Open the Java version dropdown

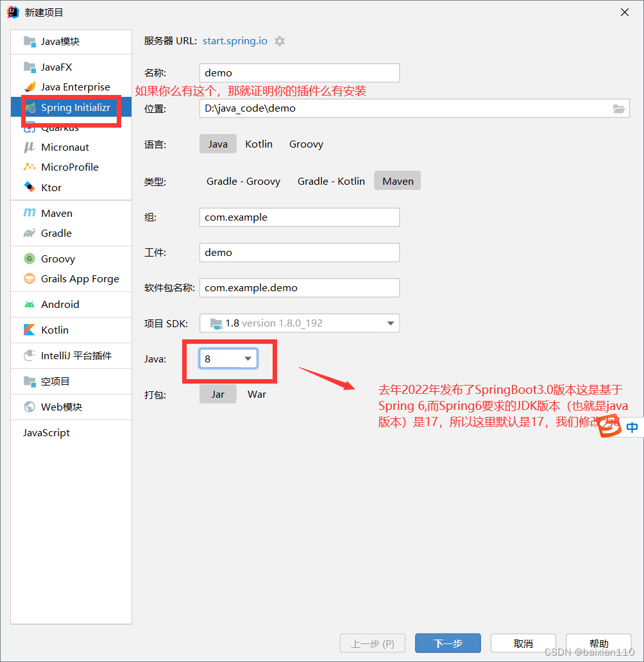228,359
